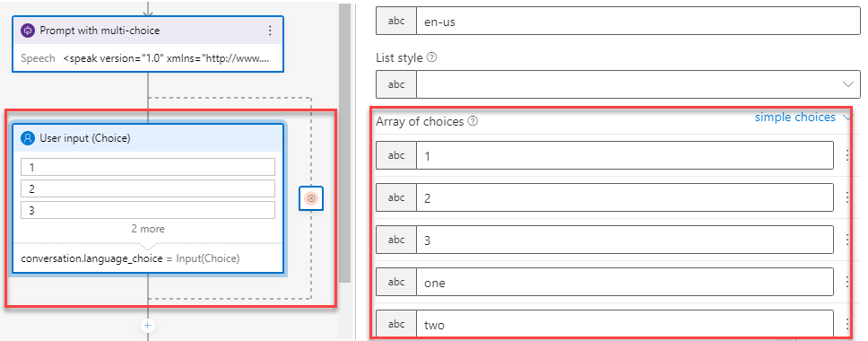
Task: Click the canvas vertical scrollbar
Action: (x=345, y=144)
